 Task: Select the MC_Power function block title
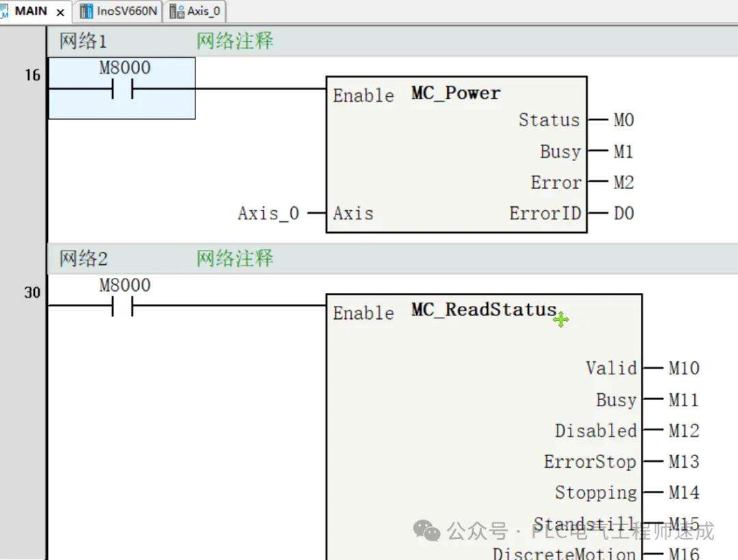pyautogui.click(x=456, y=93)
